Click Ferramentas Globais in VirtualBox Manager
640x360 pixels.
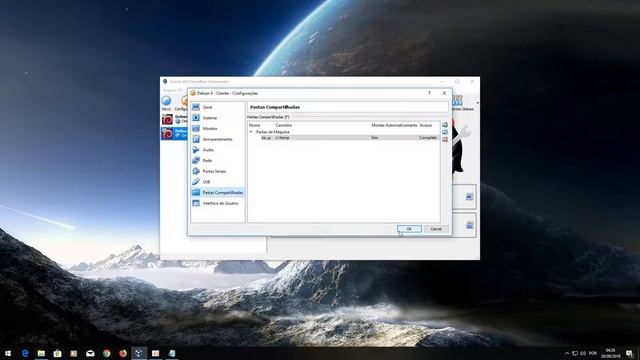[x=463, y=103]
